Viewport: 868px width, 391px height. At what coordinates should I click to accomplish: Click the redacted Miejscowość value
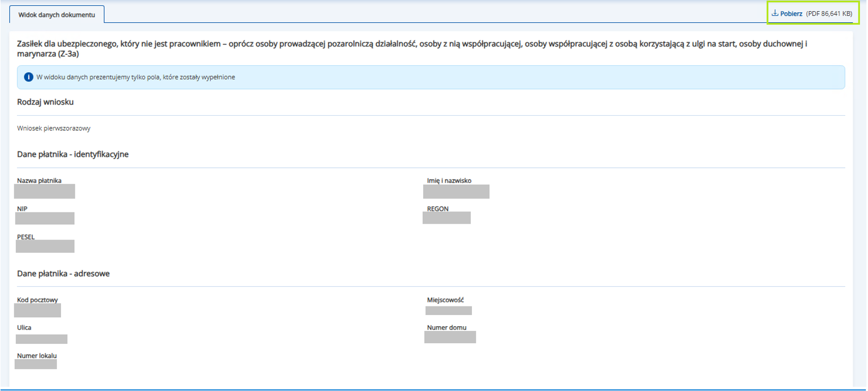pos(449,310)
